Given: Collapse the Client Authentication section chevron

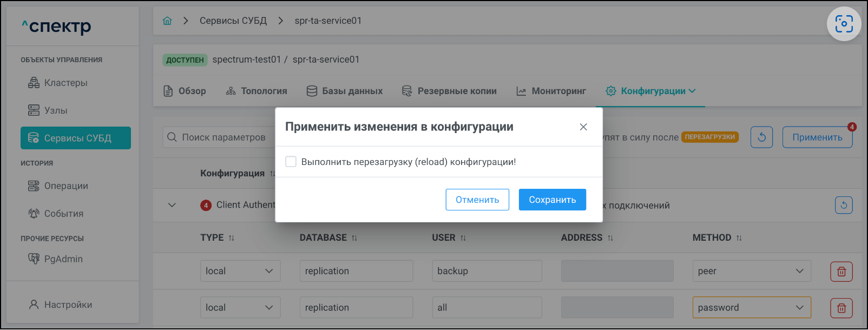Looking at the screenshot, I should (x=172, y=205).
